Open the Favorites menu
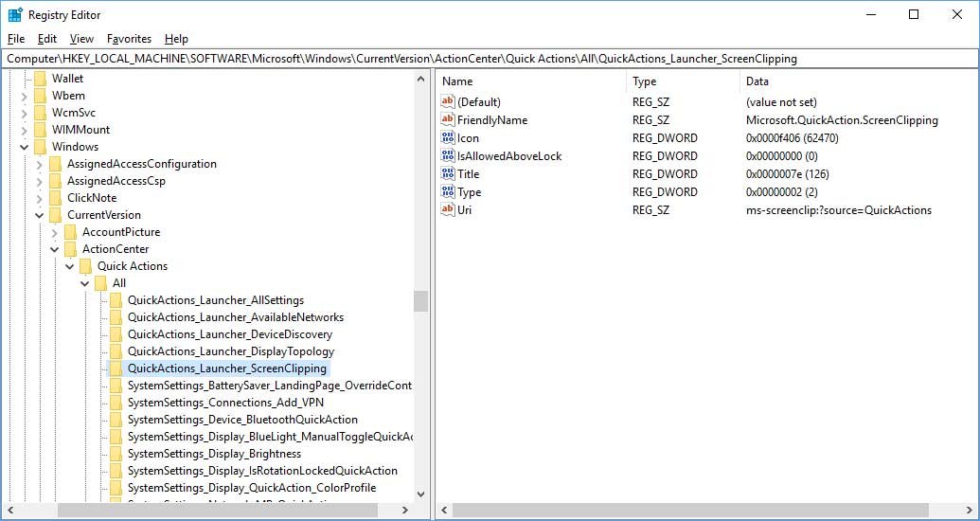Image resolution: width=980 pixels, height=521 pixels. point(130,39)
